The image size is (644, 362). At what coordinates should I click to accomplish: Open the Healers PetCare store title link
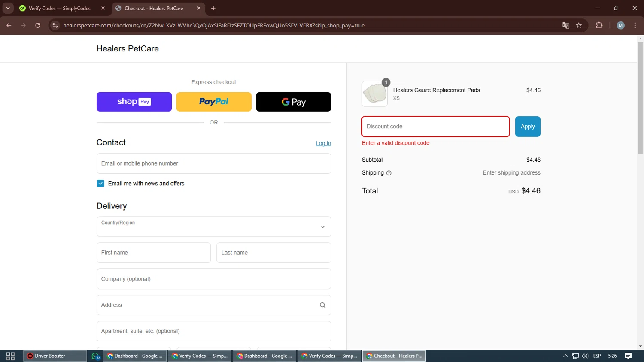pyautogui.click(x=128, y=49)
